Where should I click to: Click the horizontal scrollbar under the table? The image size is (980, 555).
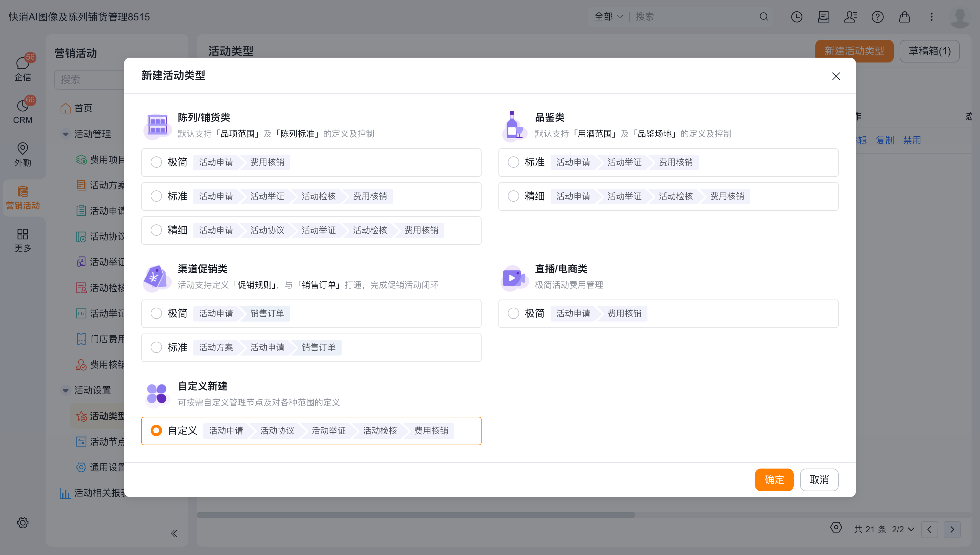[x=416, y=515]
